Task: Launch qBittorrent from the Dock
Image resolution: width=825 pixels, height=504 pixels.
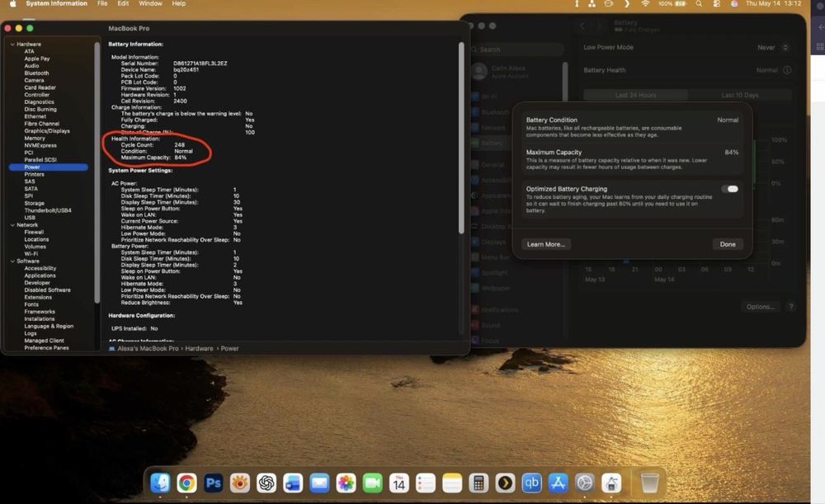Action: (x=531, y=483)
